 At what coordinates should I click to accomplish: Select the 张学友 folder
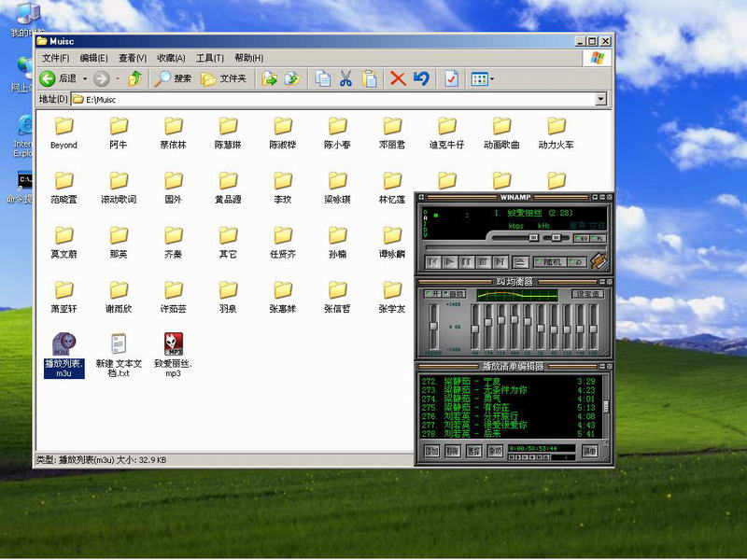pos(392,297)
